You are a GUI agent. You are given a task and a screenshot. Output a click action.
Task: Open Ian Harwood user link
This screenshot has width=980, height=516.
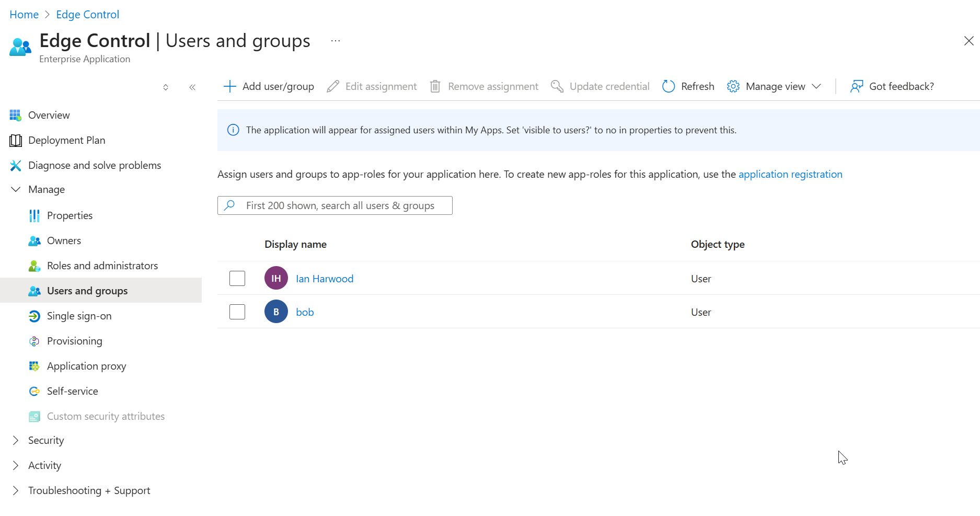(325, 279)
